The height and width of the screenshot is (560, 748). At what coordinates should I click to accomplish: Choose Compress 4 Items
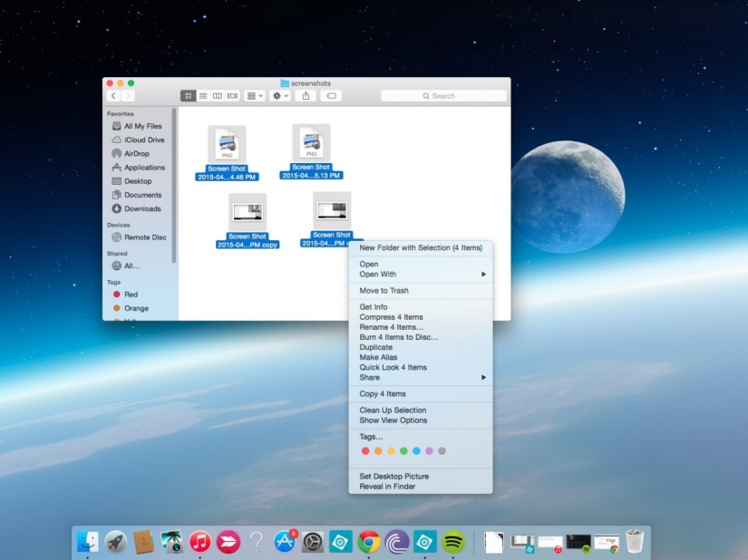pyautogui.click(x=392, y=317)
